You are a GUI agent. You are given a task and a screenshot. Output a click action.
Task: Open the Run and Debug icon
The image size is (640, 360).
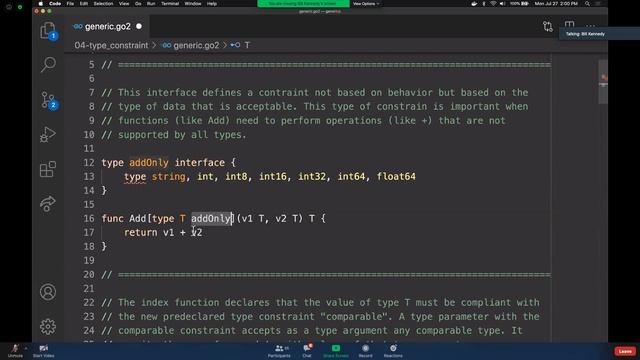click(48, 134)
